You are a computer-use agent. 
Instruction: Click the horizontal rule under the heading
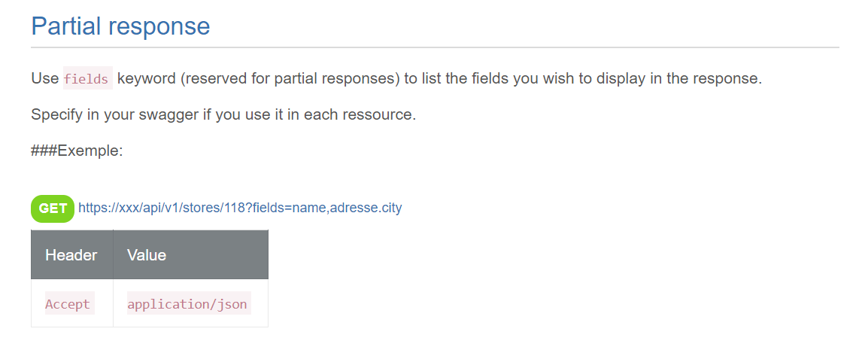(x=435, y=47)
